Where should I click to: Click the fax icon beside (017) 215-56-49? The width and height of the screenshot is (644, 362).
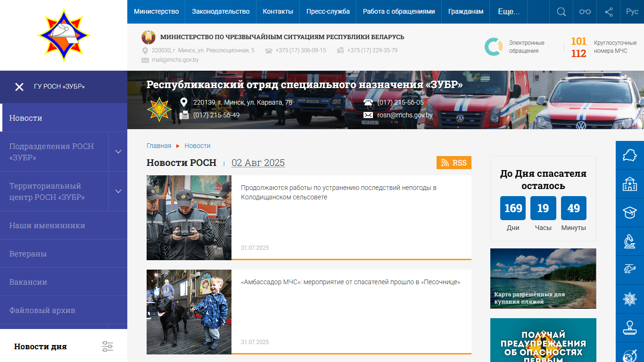click(184, 115)
